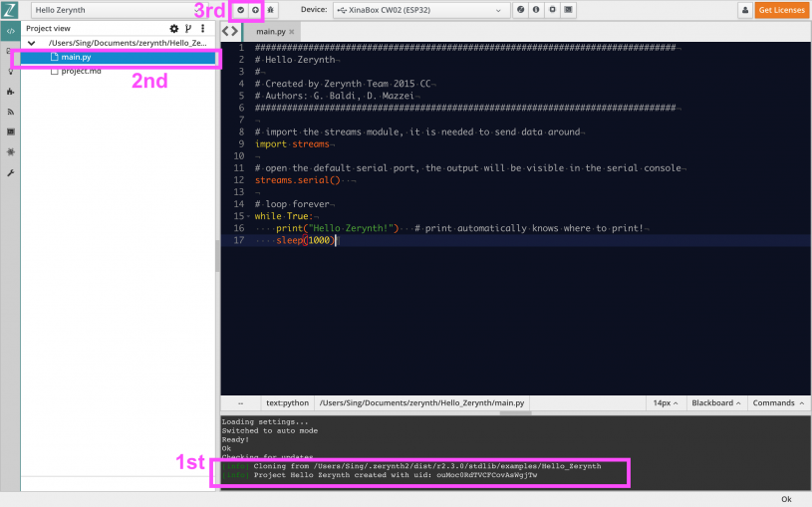Viewport: 812px width, 507px height.
Task: Click the main.py file path in status bar
Action: 421,402
